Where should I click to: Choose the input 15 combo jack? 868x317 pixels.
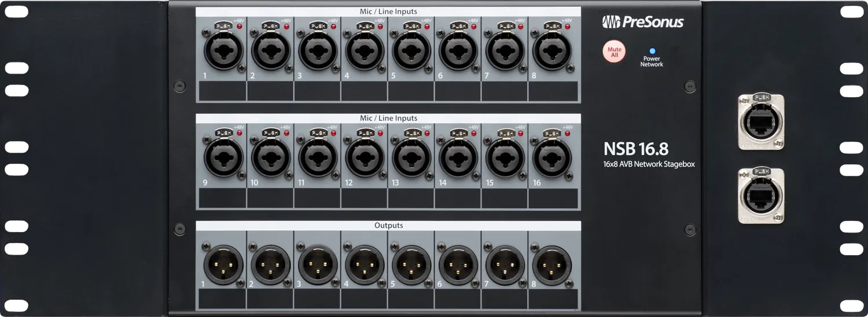pyautogui.click(x=505, y=158)
